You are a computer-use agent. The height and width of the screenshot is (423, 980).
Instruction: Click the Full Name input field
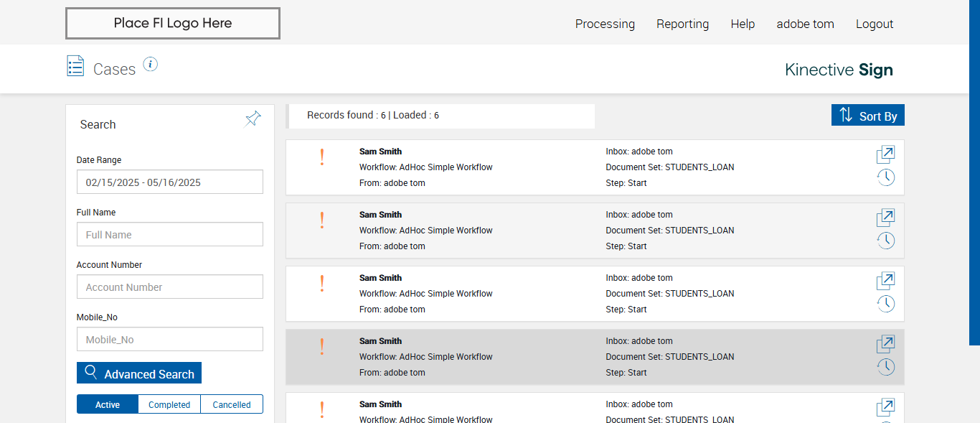pyautogui.click(x=170, y=235)
